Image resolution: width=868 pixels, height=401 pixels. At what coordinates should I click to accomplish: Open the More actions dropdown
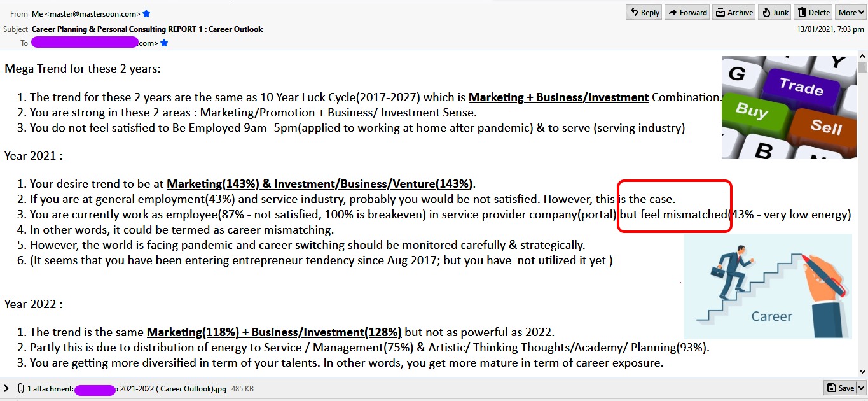point(851,12)
